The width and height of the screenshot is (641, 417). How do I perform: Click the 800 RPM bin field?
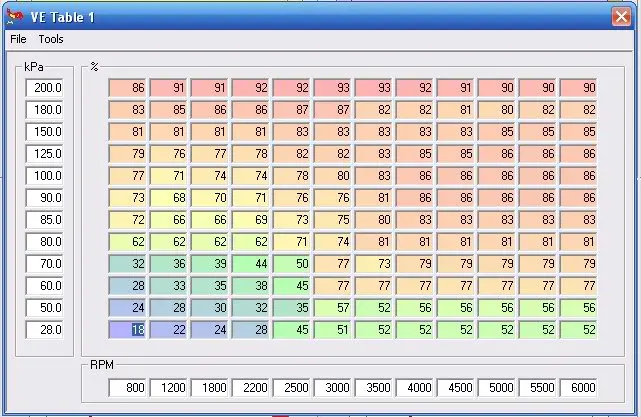click(128, 388)
